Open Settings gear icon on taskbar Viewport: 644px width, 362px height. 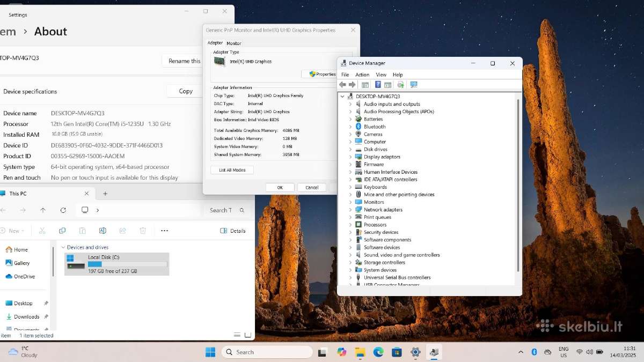click(415, 352)
